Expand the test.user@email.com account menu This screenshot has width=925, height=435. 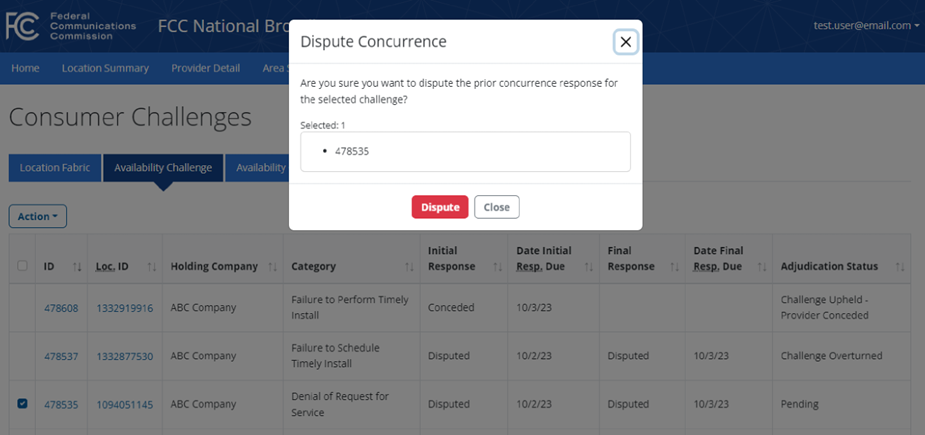pyautogui.click(x=866, y=25)
